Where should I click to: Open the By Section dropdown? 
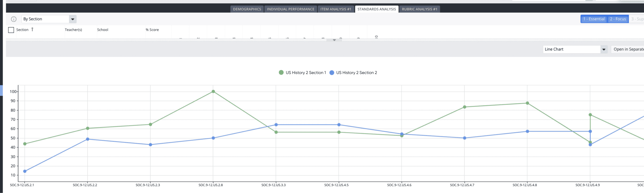(72, 19)
